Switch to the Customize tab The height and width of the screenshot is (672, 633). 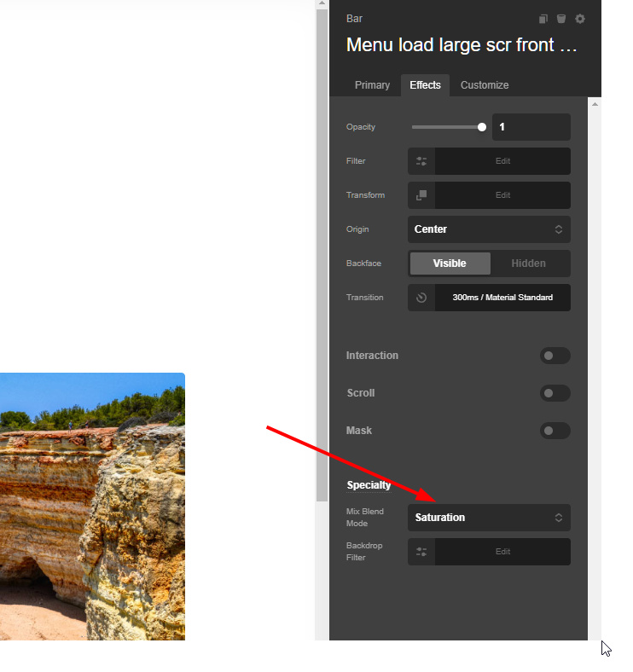pyautogui.click(x=485, y=85)
